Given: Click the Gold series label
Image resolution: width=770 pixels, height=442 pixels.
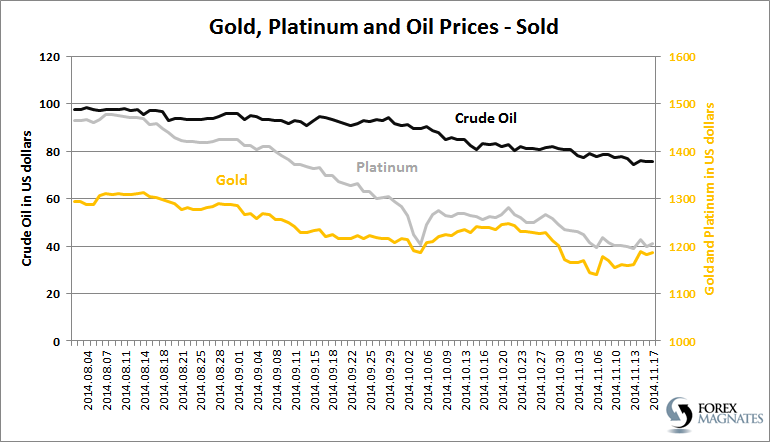Looking at the screenshot, I should (x=231, y=180).
